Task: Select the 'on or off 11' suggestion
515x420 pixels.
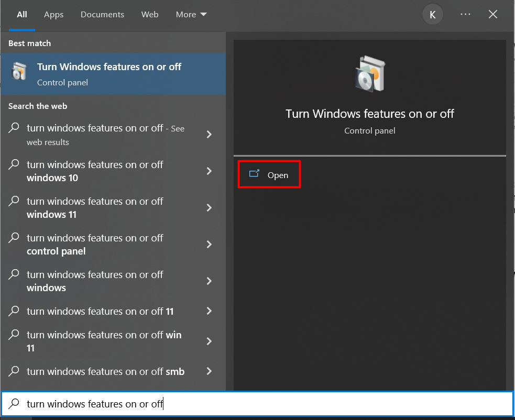Action: [x=113, y=311]
